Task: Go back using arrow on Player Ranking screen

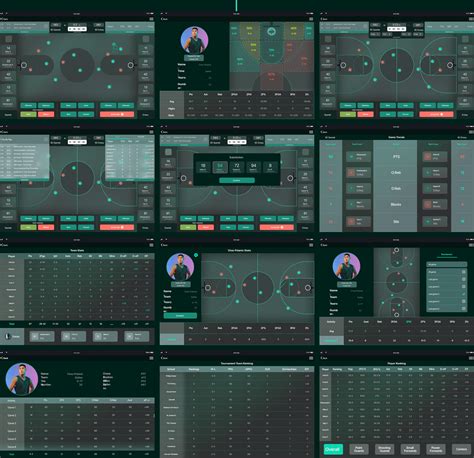Action: tap(322, 358)
